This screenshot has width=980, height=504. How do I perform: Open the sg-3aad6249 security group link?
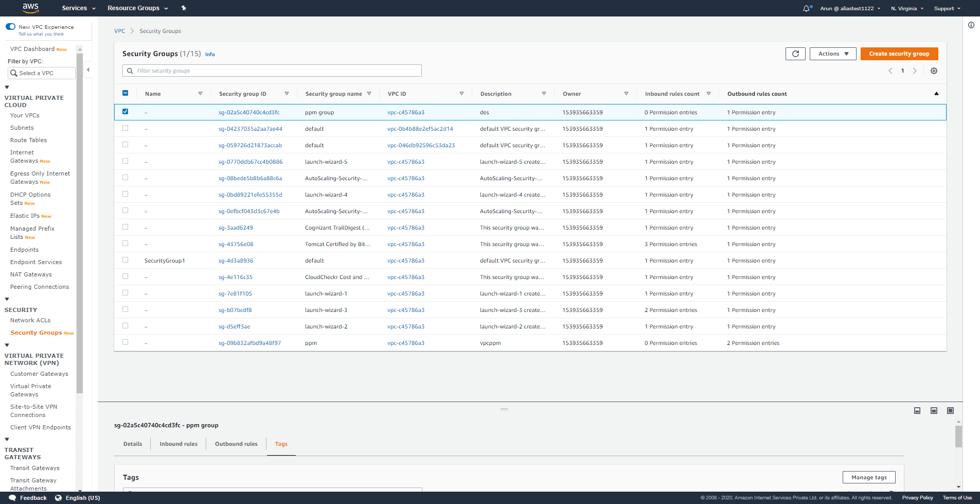236,227
